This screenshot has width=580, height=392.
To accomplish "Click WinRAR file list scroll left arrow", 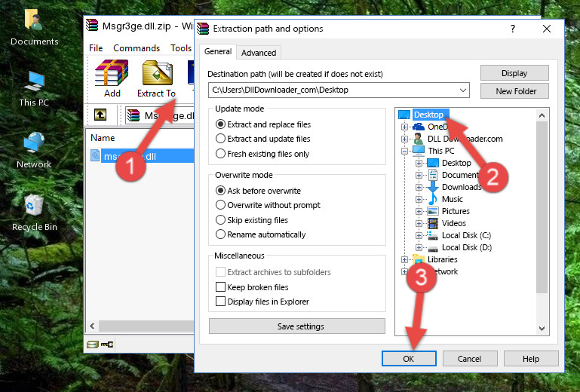I will click(x=93, y=326).
